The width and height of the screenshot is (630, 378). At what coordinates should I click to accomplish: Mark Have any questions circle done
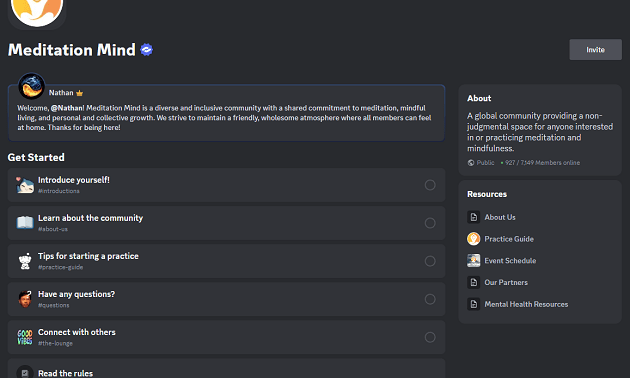pos(430,299)
